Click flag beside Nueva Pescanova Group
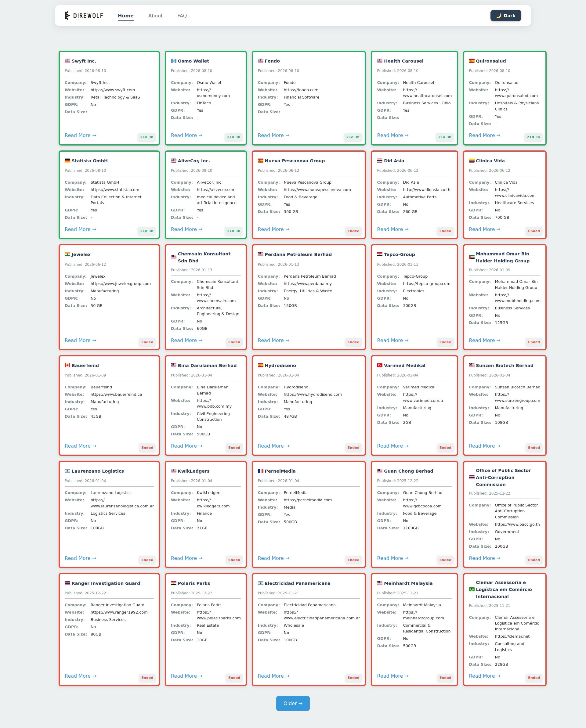586x728 pixels. (260, 161)
